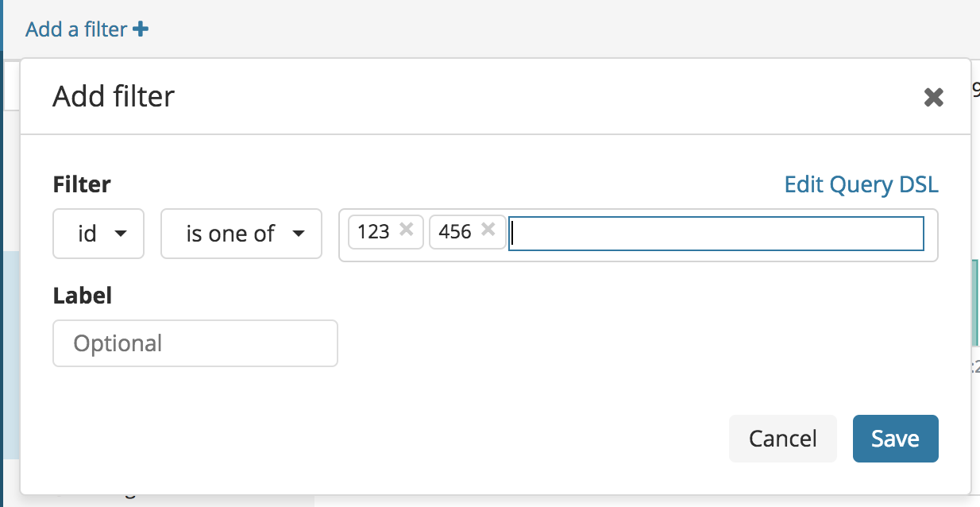Click the caret arrow in the id dropdown
This screenshot has width=980, height=507.
pyautogui.click(x=121, y=234)
